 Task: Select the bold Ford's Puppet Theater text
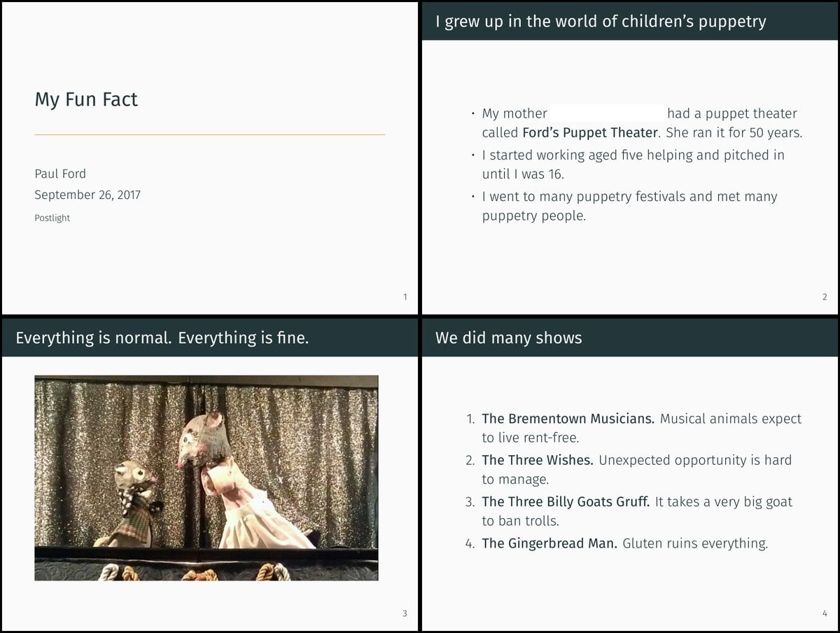(x=590, y=132)
